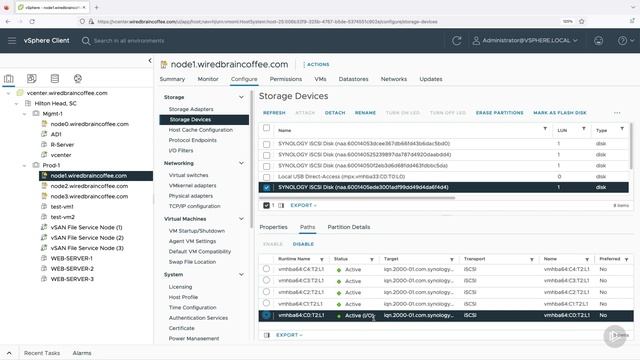
Task: Filter the LUN column
Action: click(x=584, y=129)
